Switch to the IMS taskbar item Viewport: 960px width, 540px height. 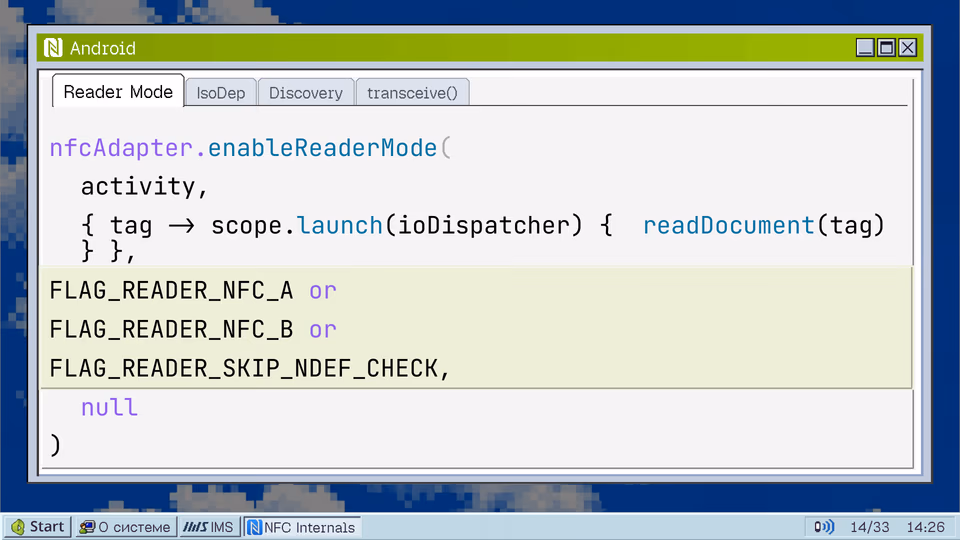tap(209, 527)
